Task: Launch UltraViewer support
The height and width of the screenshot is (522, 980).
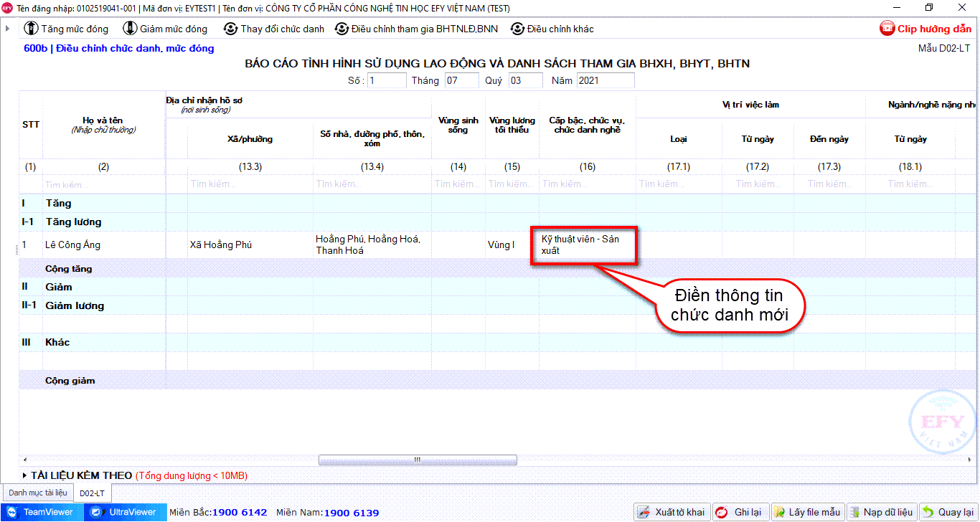Action: [x=125, y=512]
